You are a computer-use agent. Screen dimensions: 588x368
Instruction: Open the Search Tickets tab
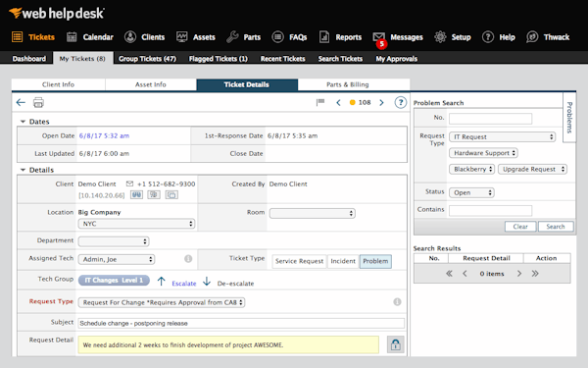point(340,59)
